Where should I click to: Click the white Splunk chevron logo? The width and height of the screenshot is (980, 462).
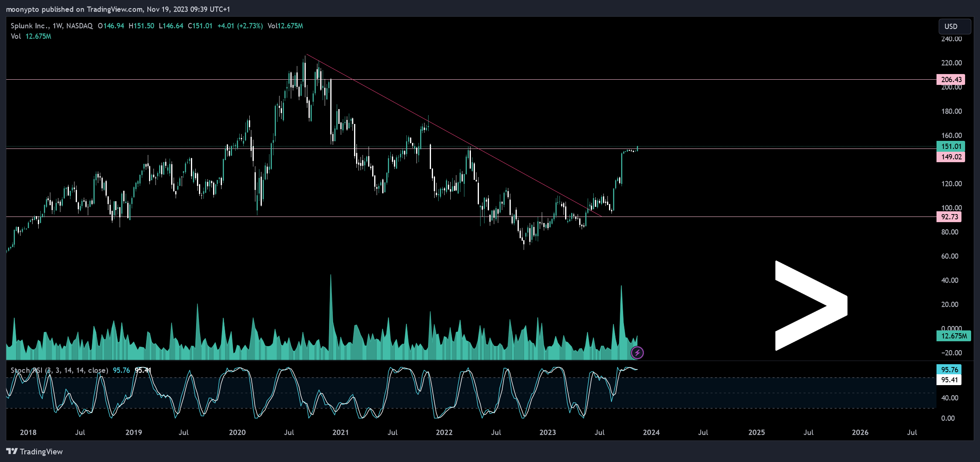pos(811,305)
